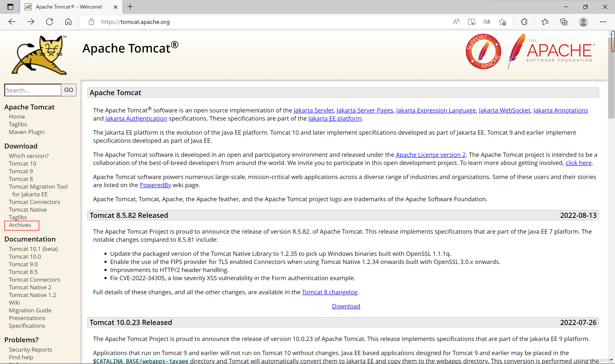Viewport: 615px width, 364px height.
Task: Click the Refresh page icon
Action: [x=50, y=22]
